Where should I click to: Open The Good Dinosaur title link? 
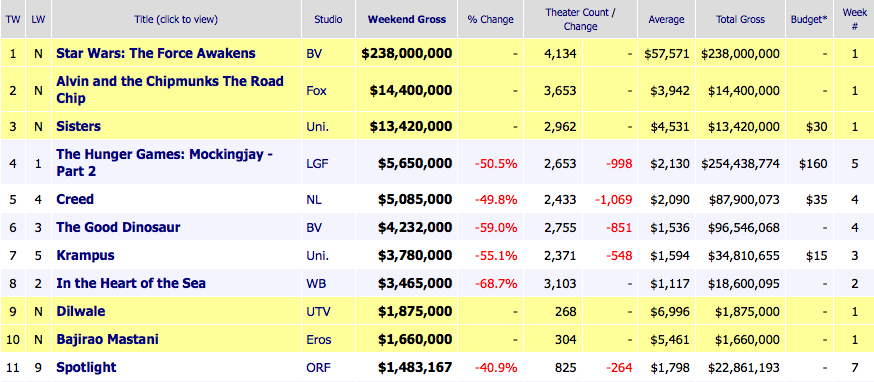pos(118,228)
